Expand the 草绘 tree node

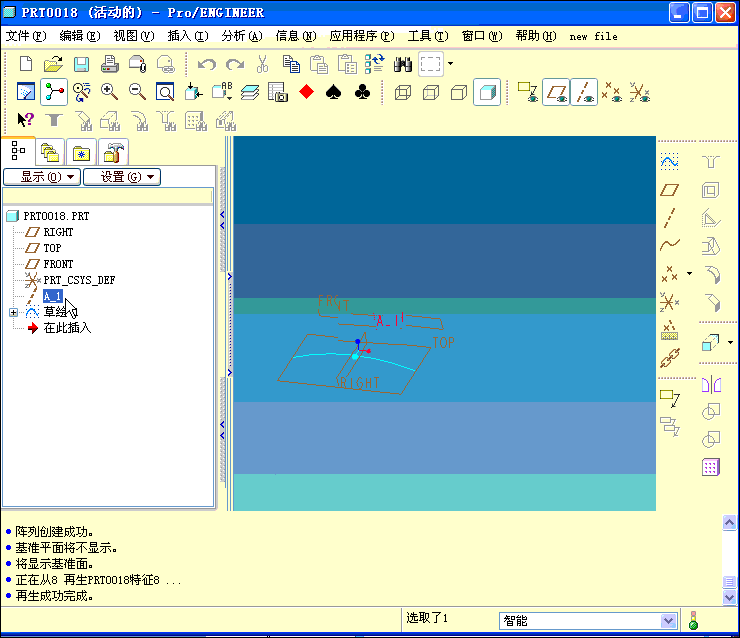(x=13, y=312)
